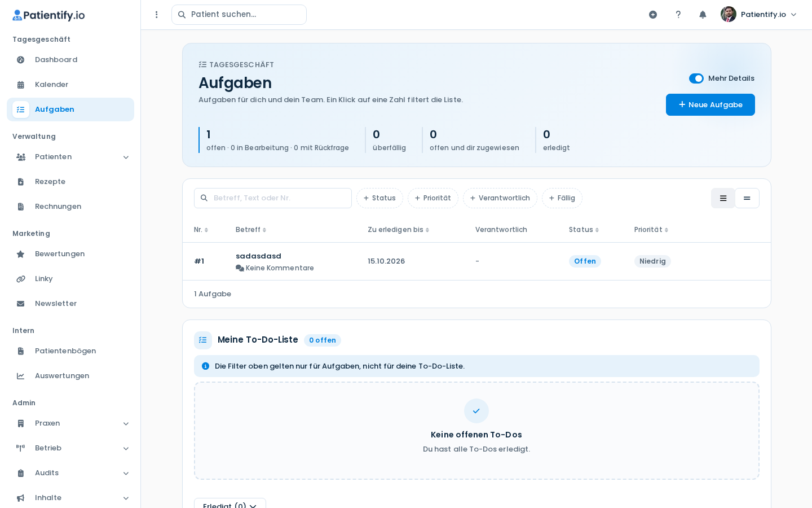Click the Newsletter envelope icon
The width and height of the screenshot is (812, 508).
click(21, 304)
